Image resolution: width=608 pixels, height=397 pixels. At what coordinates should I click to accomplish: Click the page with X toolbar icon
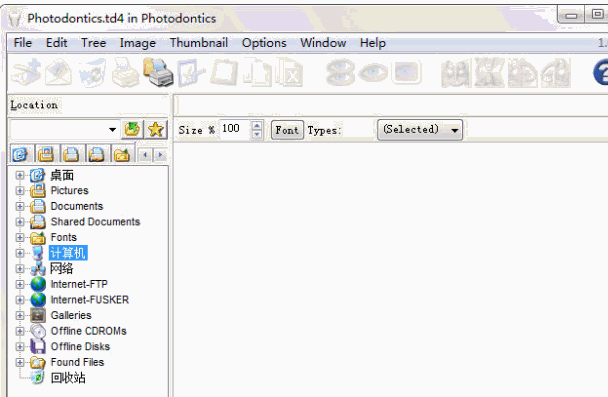(289, 72)
